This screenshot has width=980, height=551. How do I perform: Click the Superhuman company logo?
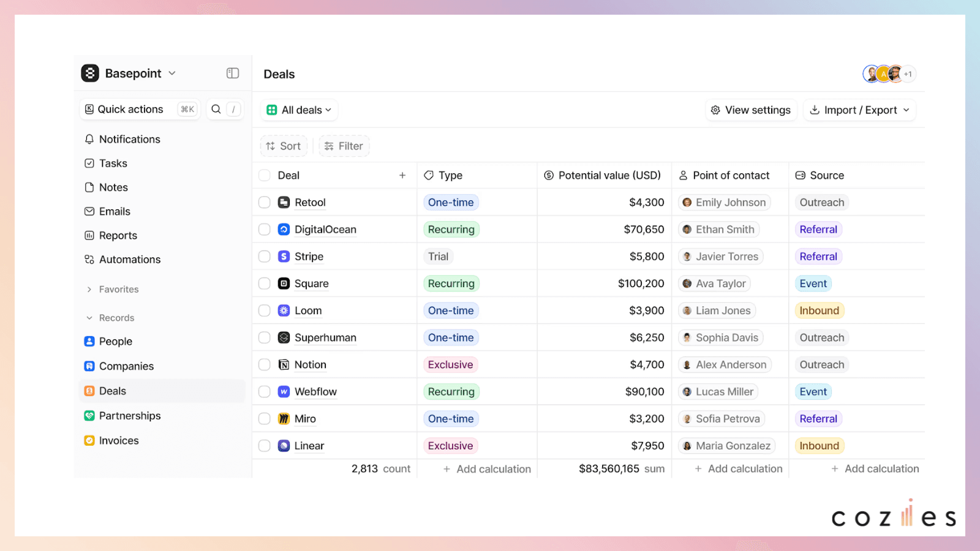[x=284, y=338]
